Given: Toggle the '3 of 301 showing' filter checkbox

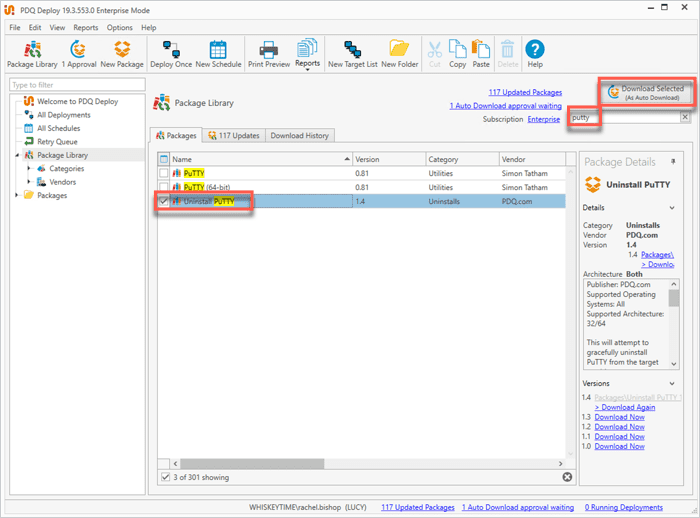Looking at the screenshot, I should [165, 477].
